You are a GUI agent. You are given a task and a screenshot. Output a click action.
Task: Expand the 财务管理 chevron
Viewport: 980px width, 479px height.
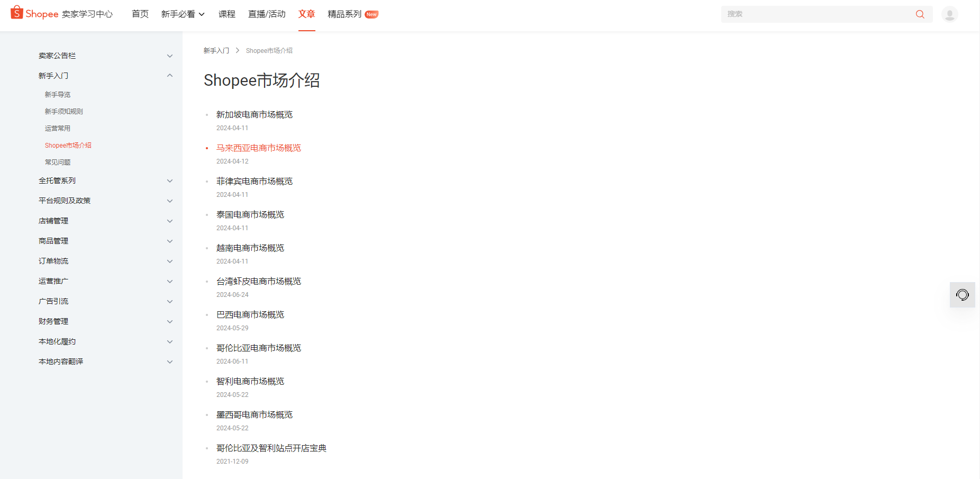pos(170,321)
